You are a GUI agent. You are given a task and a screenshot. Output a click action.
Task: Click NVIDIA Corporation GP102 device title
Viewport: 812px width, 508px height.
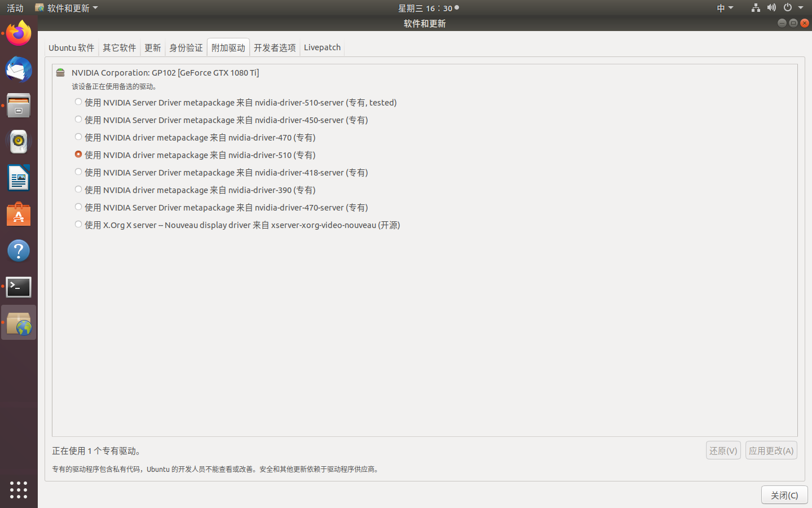(165, 72)
